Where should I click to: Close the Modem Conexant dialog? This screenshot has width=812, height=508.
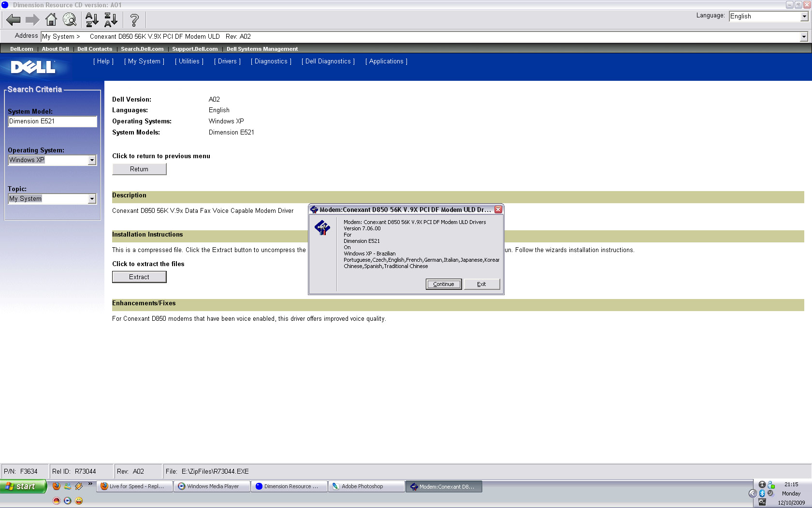coord(498,209)
